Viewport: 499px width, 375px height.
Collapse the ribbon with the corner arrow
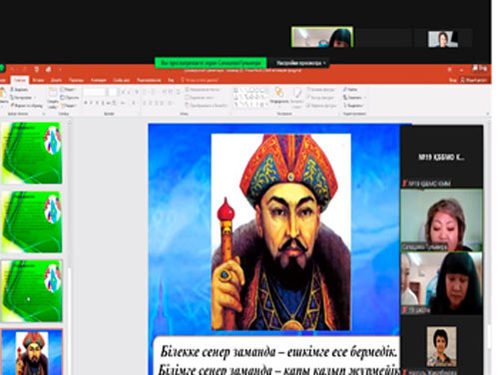click(x=487, y=114)
